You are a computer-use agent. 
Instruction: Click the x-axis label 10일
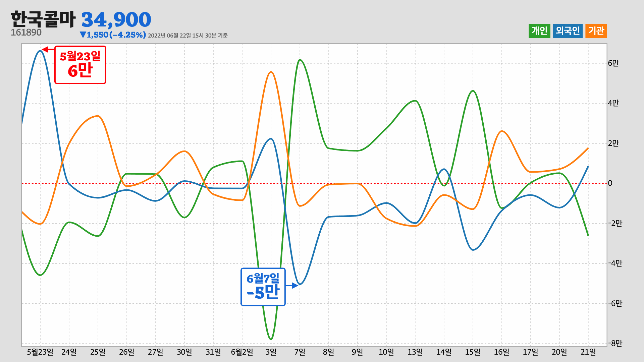(386, 352)
